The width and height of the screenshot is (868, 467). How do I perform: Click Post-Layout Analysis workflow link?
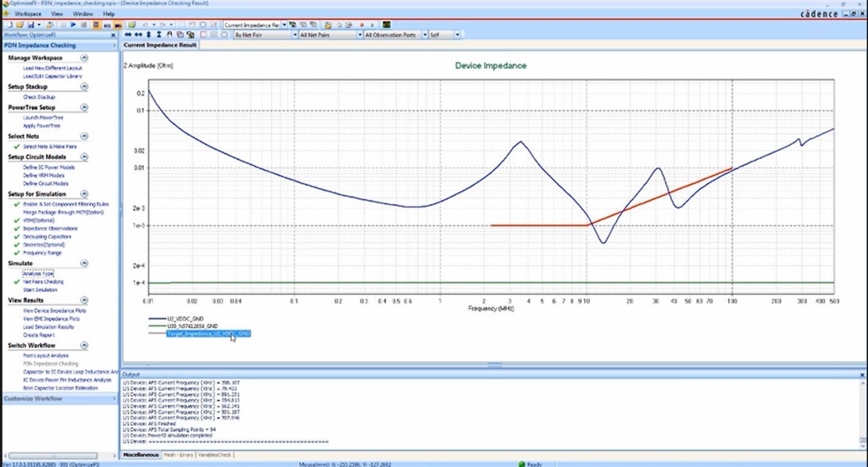tap(46, 355)
